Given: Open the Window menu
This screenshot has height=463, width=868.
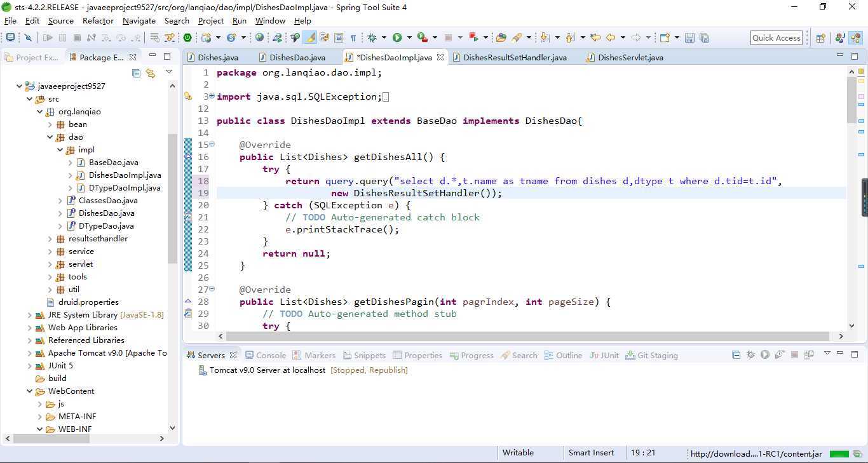Looking at the screenshot, I should pyautogui.click(x=270, y=20).
